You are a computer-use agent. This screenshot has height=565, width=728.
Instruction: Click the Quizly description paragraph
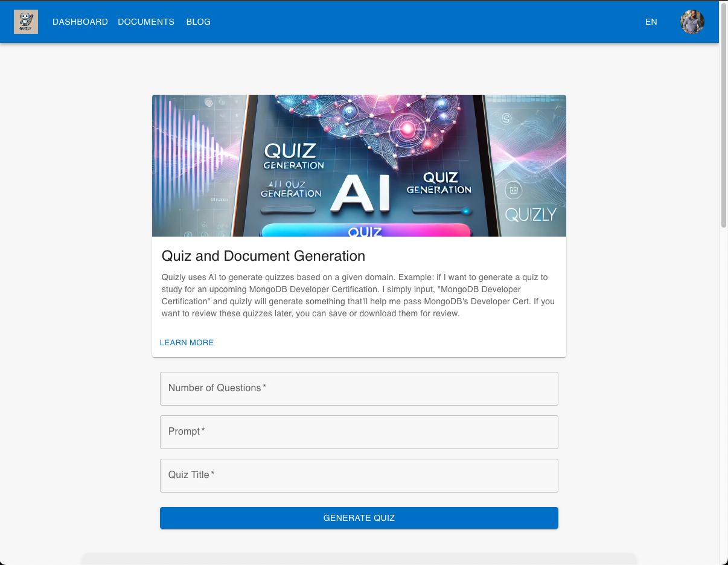359,296
